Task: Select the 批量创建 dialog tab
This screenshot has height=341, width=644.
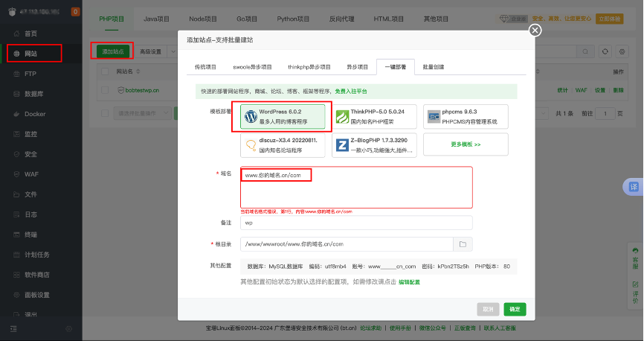Action: pos(434,67)
